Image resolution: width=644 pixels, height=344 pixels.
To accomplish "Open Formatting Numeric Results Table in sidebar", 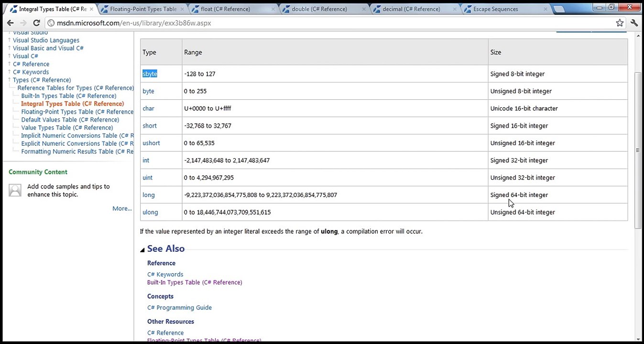I will pyautogui.click(x=77, y=151).
